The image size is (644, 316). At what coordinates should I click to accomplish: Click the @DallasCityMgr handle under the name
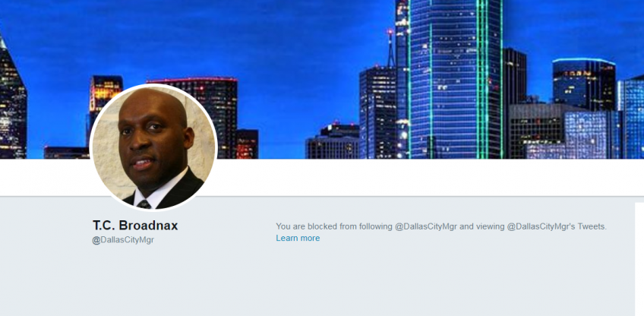click(123, 240)
